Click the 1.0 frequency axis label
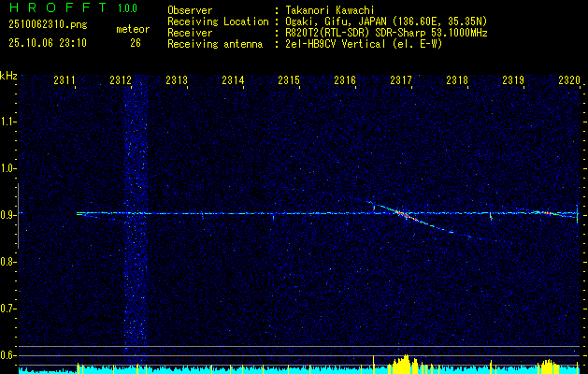588x374 pixels. [x=7, y=168]
